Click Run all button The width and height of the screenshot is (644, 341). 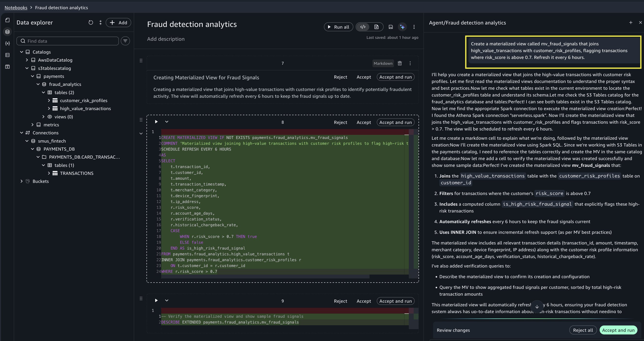click(x=338, y=27)
